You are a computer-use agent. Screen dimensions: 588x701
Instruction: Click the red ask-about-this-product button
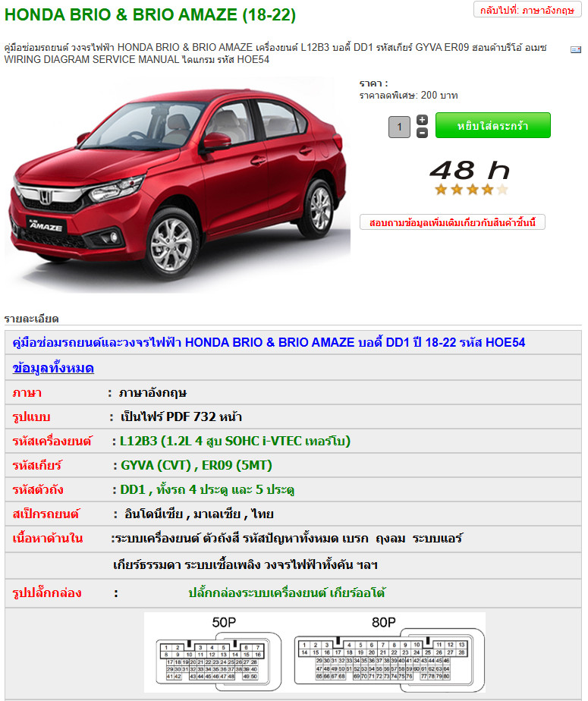click(452, 222)
